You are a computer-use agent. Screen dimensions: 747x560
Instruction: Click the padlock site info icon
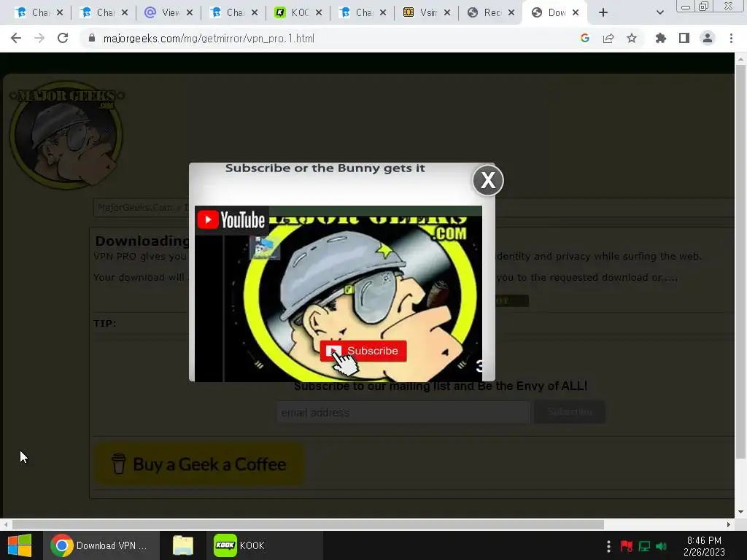click(92, 38)
